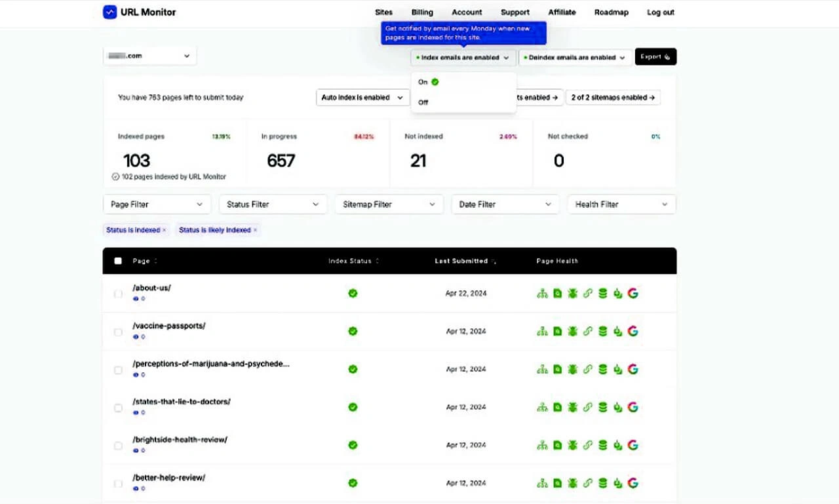Click the link icon in /perceptions-of-marijuana row
Screen dimensions: 839x504
587,370
